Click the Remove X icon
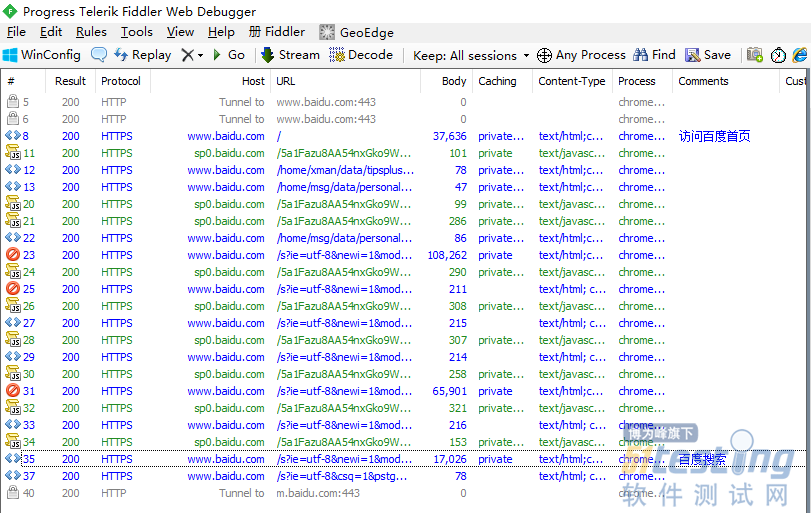The height and width of the screenshot is (513, 811). [188, 55]
